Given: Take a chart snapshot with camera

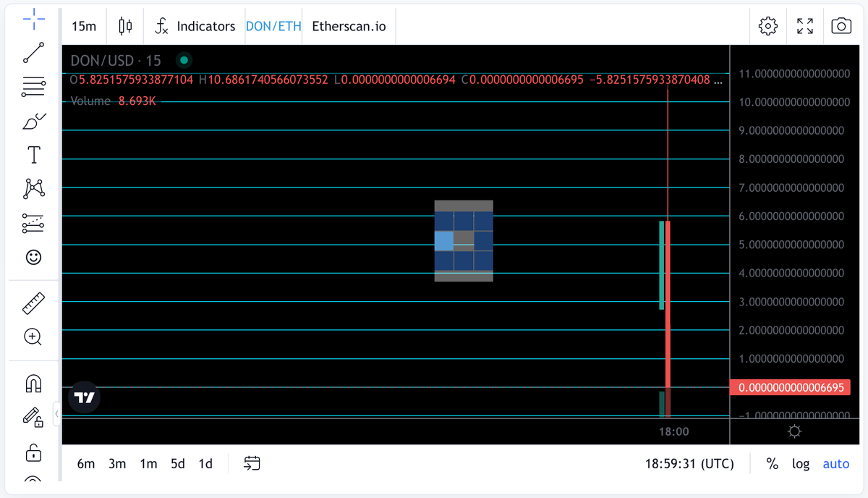Looking at the screenshot, I should pos(841,26).
